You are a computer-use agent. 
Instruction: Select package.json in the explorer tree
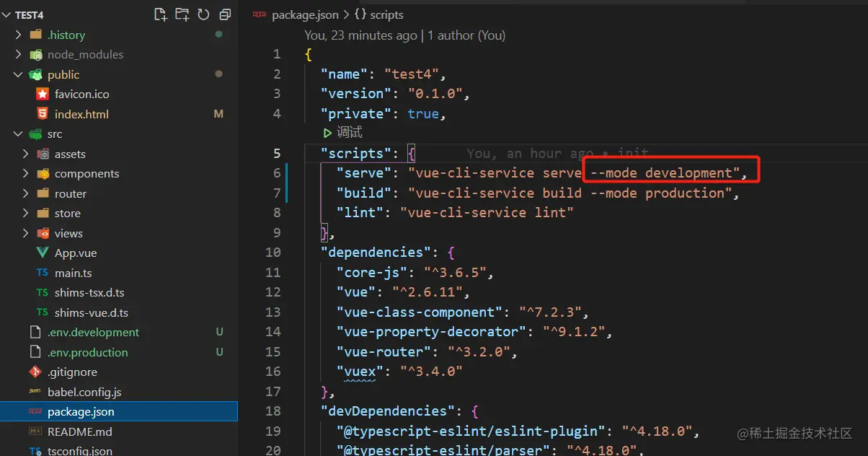click(119, 412)
